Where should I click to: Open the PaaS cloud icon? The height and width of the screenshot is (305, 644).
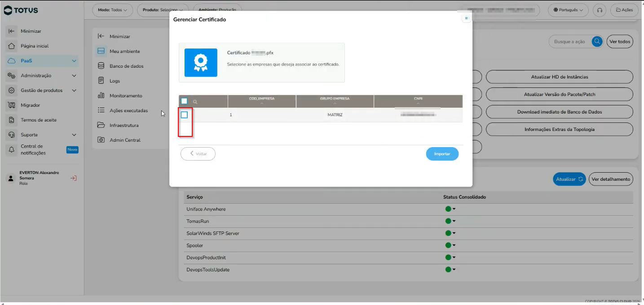(12, 61)
